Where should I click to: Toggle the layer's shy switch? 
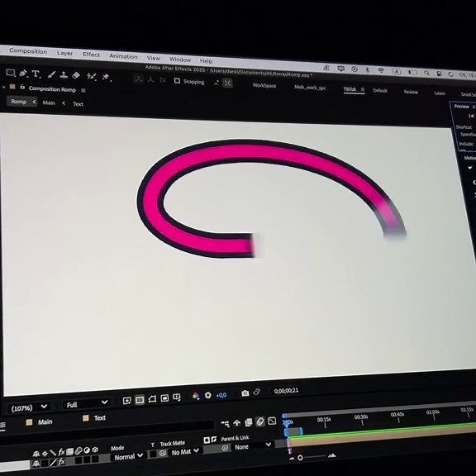click(36, 464)
